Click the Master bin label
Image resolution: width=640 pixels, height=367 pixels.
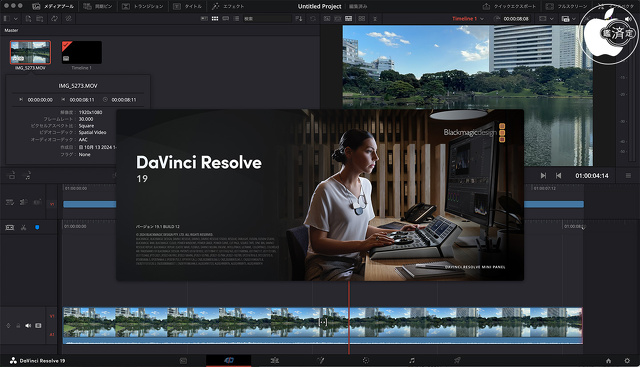(11, 30)
